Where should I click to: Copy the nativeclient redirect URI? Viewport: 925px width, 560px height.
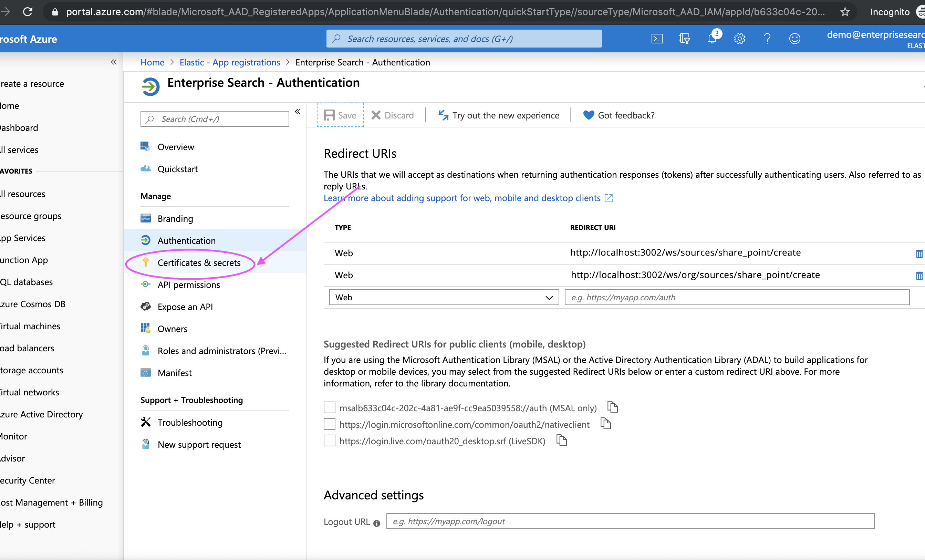[x=605, y=424]
